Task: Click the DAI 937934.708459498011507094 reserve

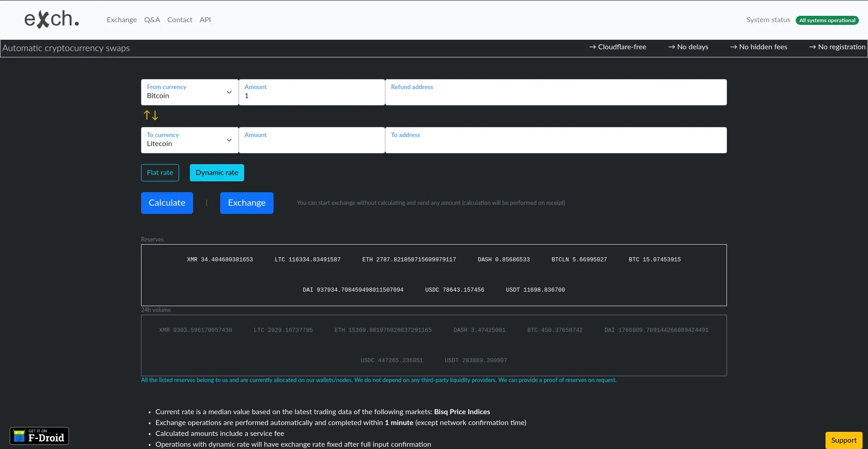Action: (353, 290)
